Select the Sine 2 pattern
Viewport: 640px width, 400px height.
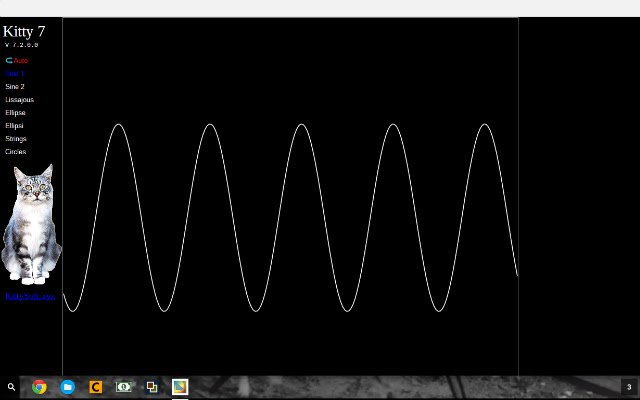click(x=15, y=87)
